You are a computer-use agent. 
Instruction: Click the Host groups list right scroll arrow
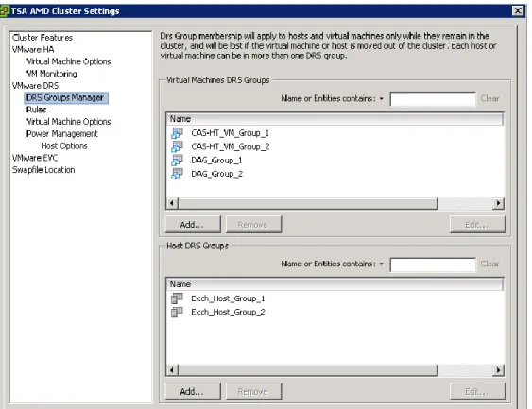coord(498,370)
